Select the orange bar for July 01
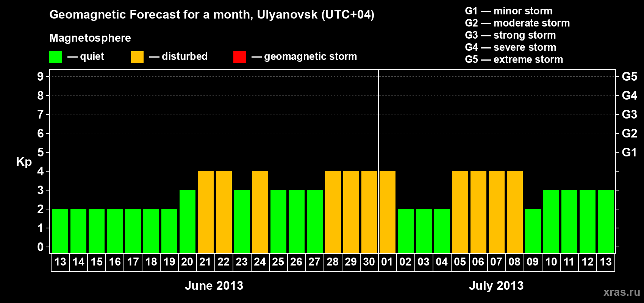This screenshot has width=644, height=303. 388,212
